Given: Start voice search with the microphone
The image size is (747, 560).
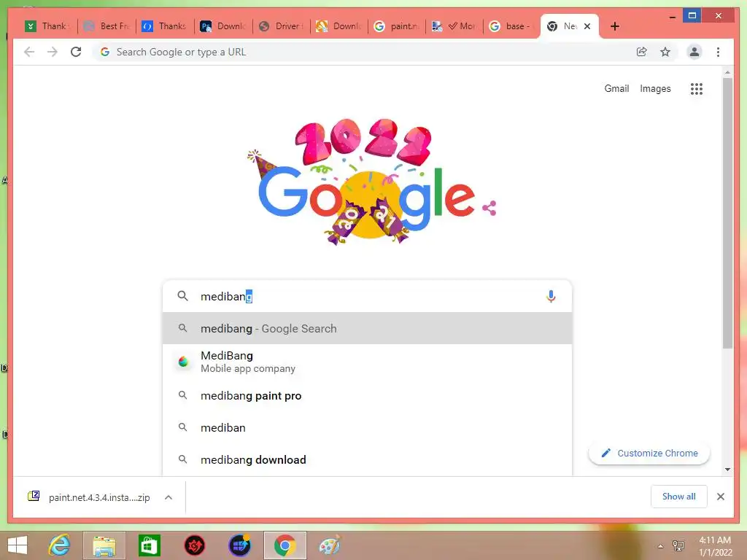Looking at the screenshot, I should pyautogui.click(x=551, y=296).
